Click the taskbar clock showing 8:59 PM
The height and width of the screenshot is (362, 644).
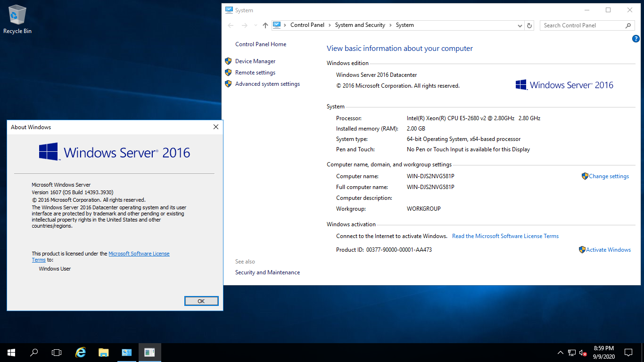tap(604, 352)
